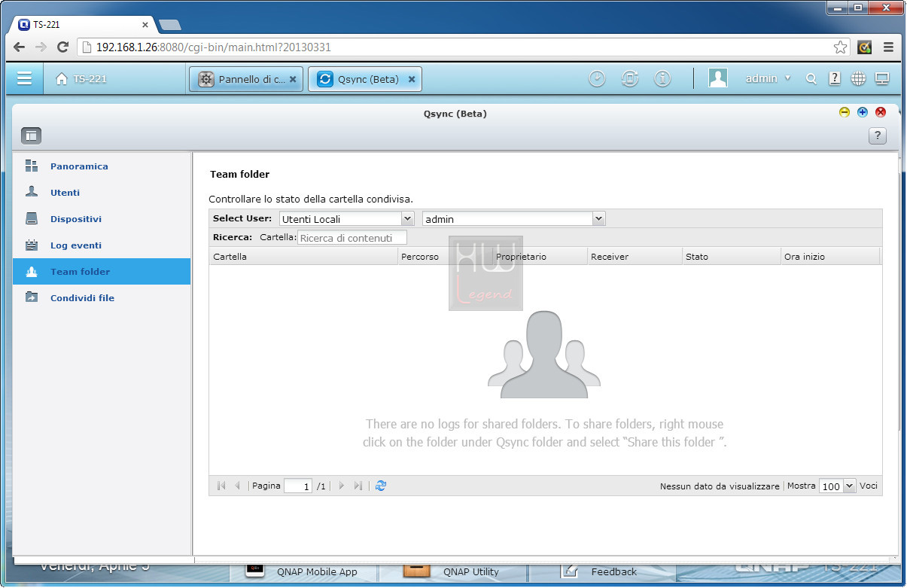
Task: Open the QTS main menu hamburger icon
Action: pyautogui.click(x=24, y=78)
